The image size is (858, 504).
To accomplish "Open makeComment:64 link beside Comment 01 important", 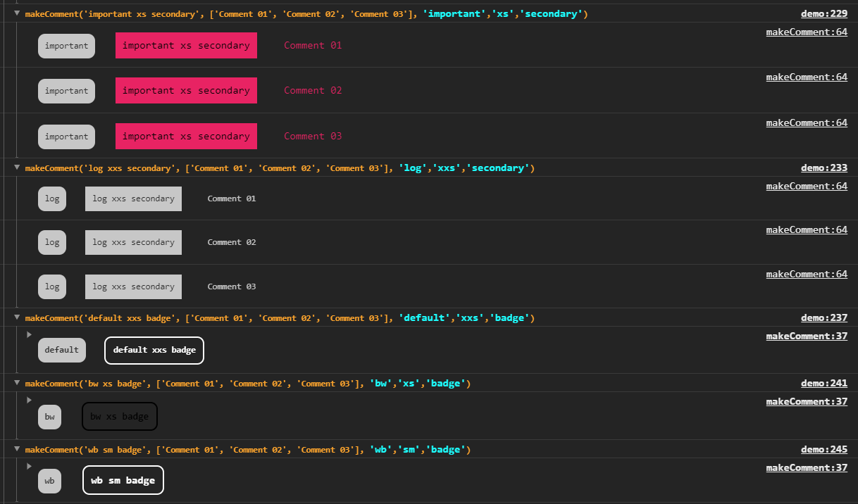I will click(x=807, y=32).
